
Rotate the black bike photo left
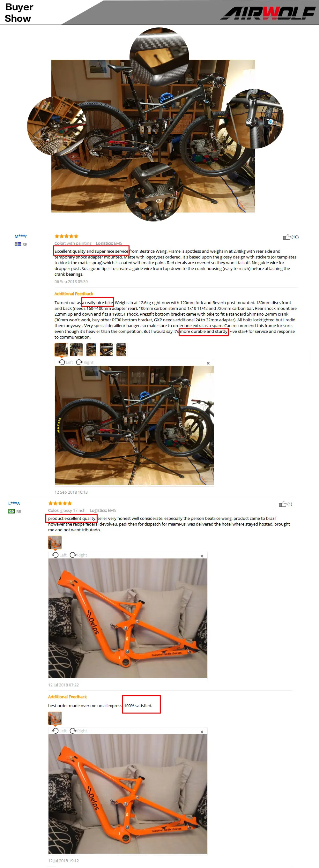(x=65, y=362)
